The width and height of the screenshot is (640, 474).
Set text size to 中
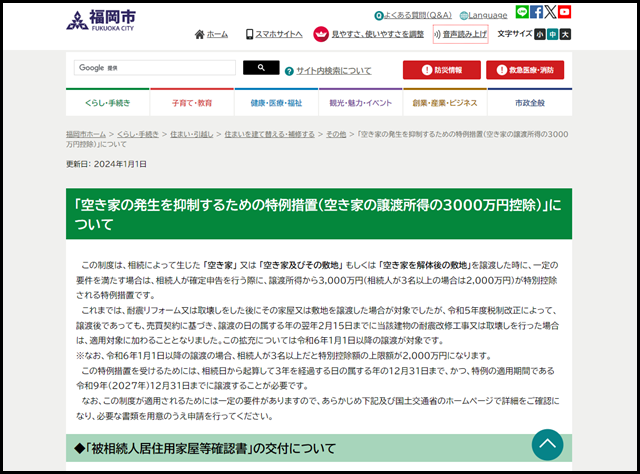coord(552,35)
